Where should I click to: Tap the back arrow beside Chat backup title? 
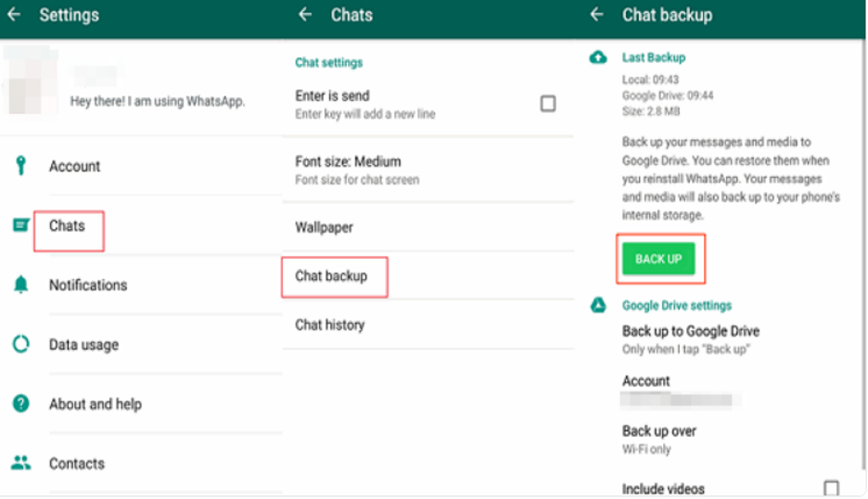[597, 16]
